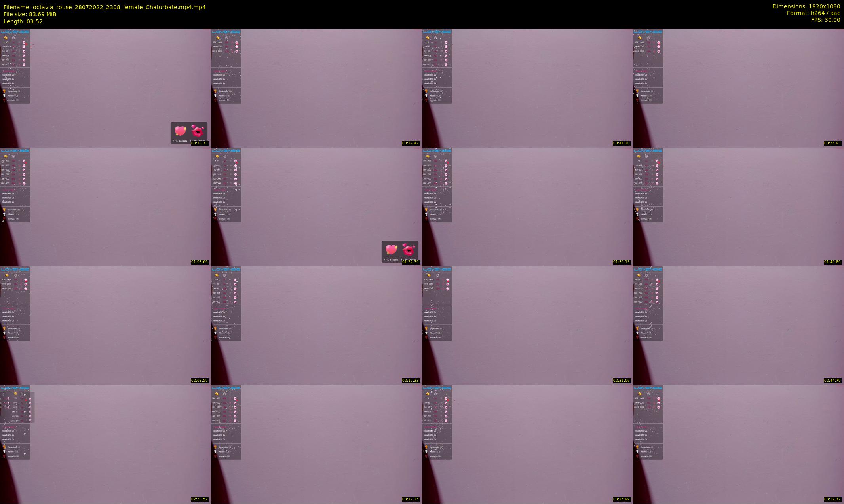Click the pink circle beside 1-9 in first frame
Image resolution: width=844 pixels, height=504 pixels.
point(24,42)
